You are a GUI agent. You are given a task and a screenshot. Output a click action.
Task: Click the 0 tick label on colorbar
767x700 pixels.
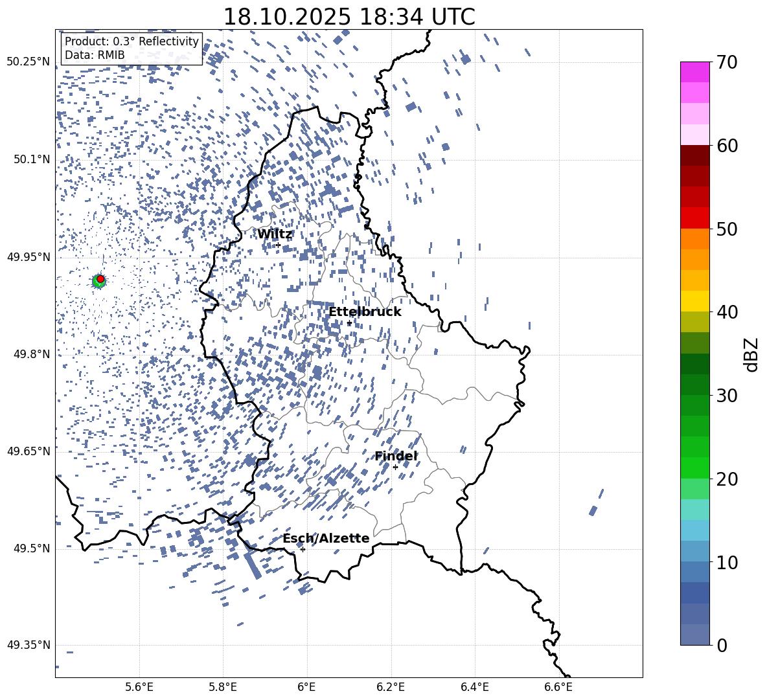tap(722, 645)
